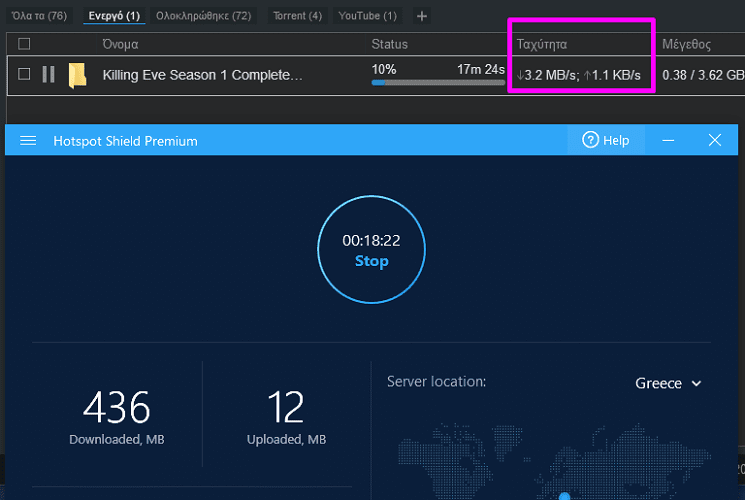Tick the select-all checkbox in the header
Viewport: 745px width, 500px height.
point(24,44)
